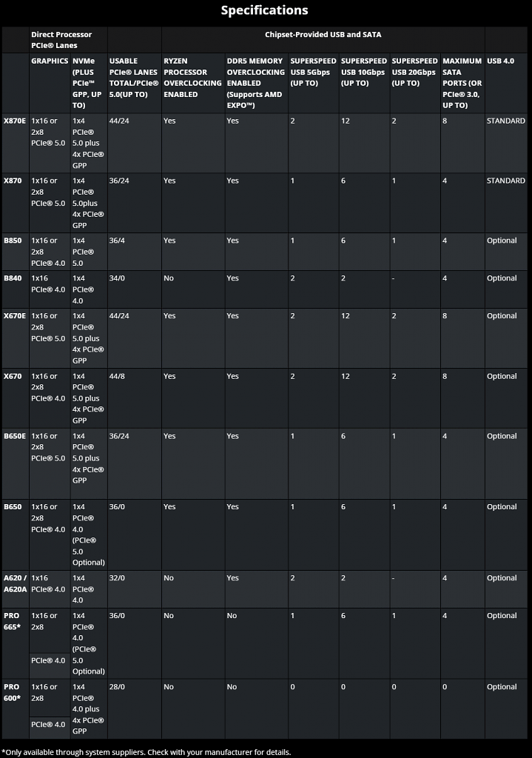Click the PRO 600* chipset label
The width and height of the screenshot is (532, 758).
pos(13,692)
